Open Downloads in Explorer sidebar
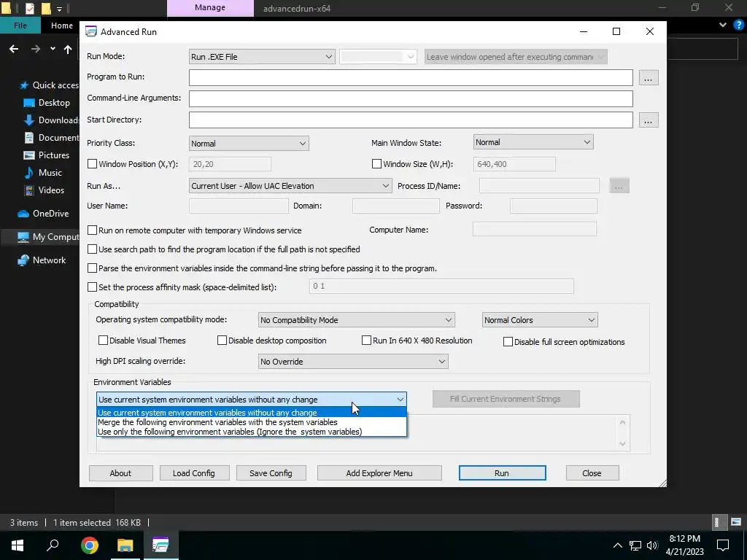This screenshot has width=747, height=560. 52,120
